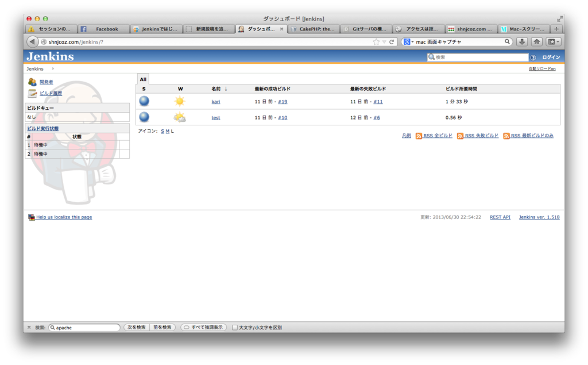
Task: Set icon size to M
Action: [167, 132]
